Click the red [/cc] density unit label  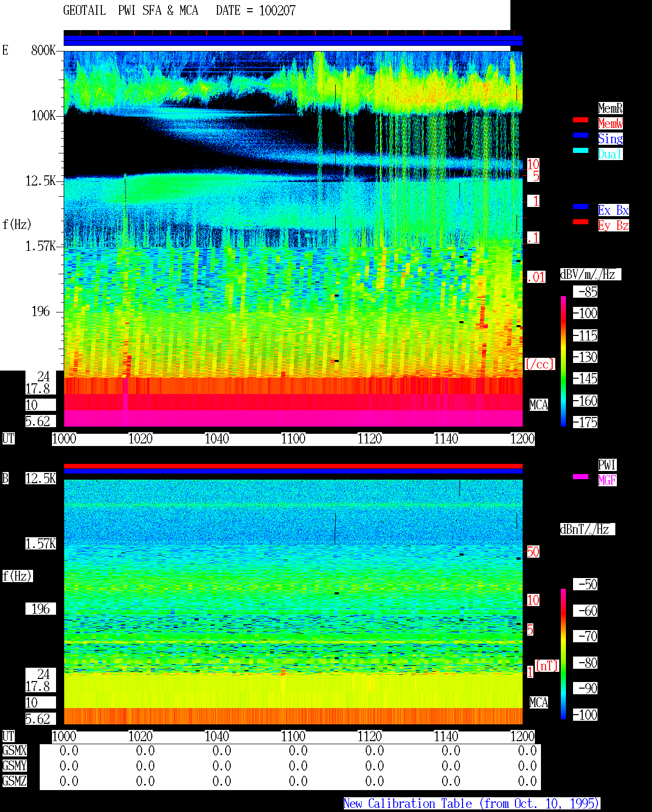click(x=539, y=364)
